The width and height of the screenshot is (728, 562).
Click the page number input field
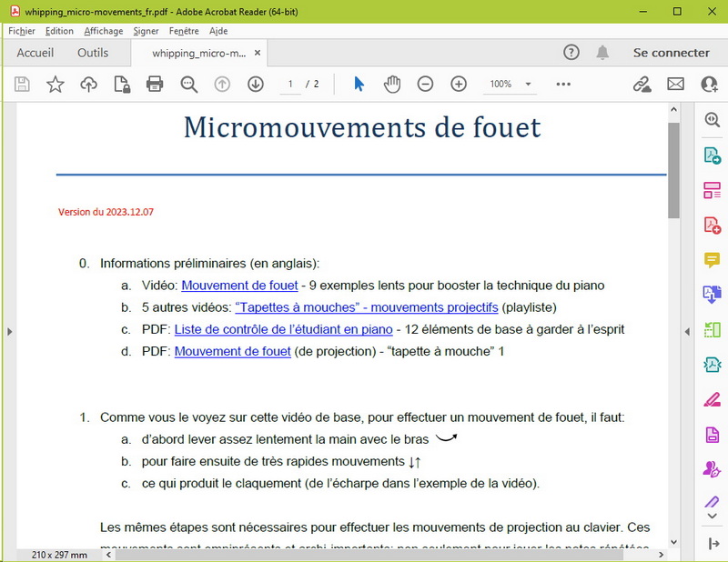point(291,85)
